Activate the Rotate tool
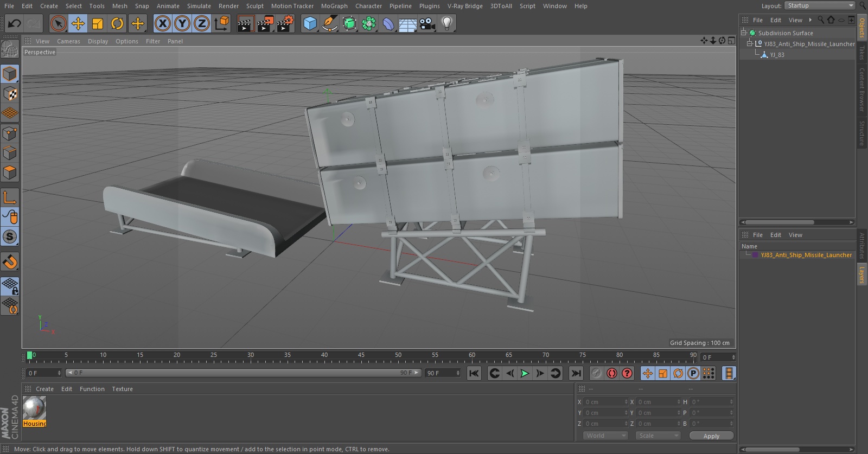The height and width of the screenshot is (454, 868). (117, 23)
